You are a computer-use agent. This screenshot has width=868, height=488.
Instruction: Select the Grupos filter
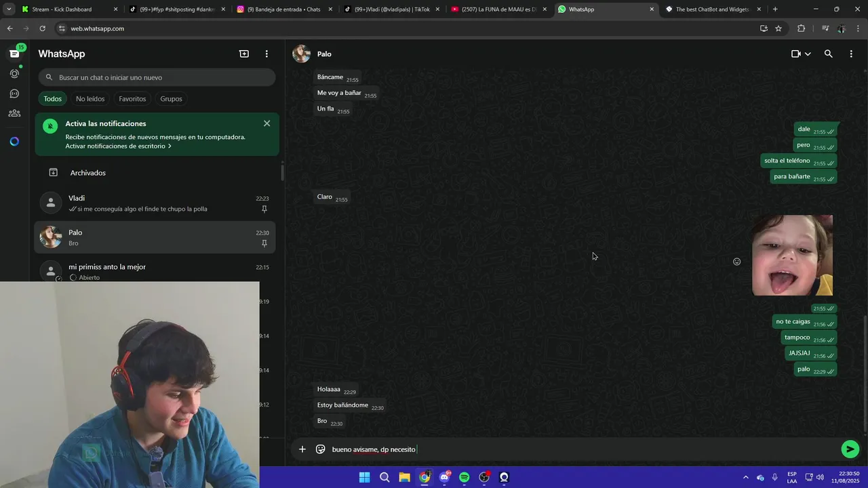[x=171, y=99]
